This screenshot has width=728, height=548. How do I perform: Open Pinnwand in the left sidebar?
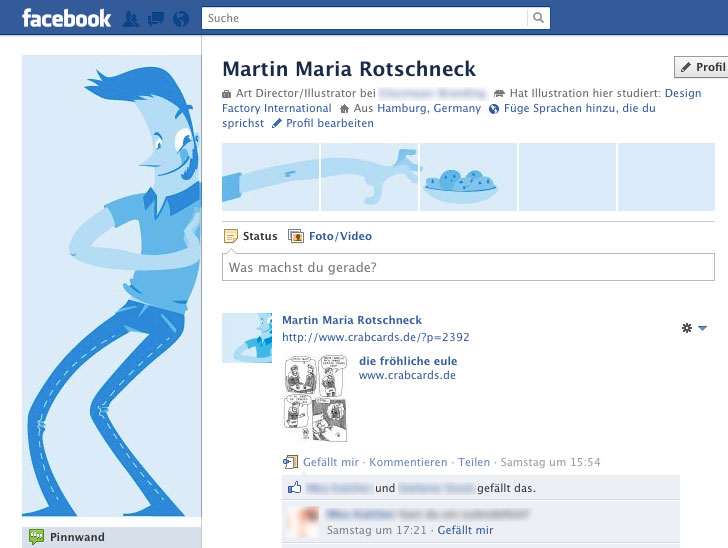tap(111, 537)
